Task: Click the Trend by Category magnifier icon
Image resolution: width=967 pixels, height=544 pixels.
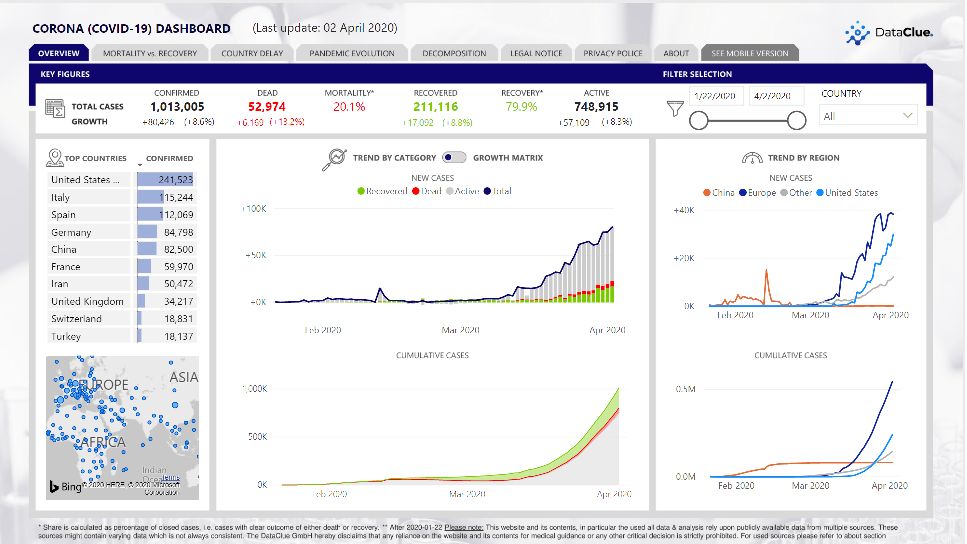Action: (334, 158)
